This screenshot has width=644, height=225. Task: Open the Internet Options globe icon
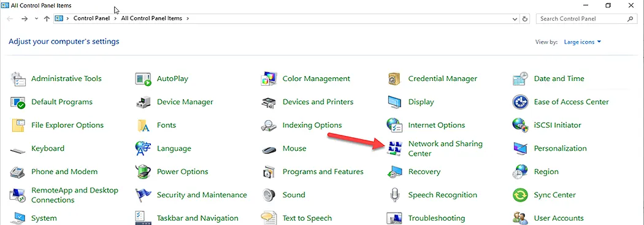pyautogui.click(x=394, y=125)
